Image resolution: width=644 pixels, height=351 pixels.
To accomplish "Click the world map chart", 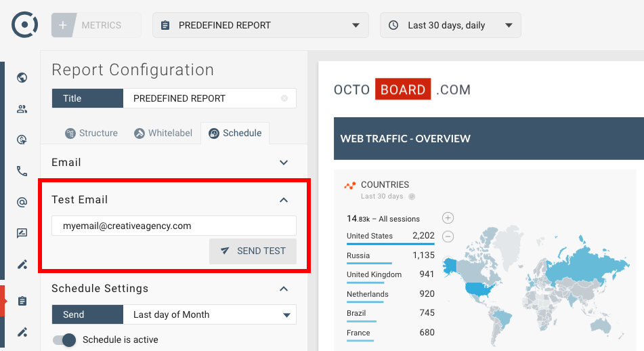I will click(536, 286).
